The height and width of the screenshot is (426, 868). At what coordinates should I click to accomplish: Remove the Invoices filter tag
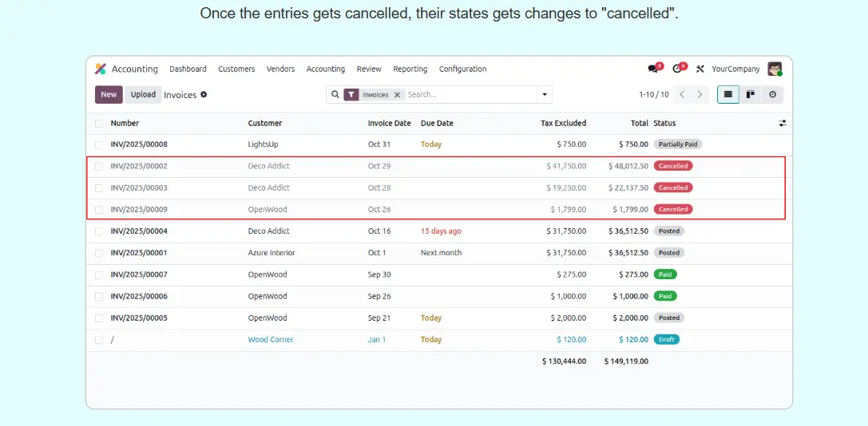[397, 95]
